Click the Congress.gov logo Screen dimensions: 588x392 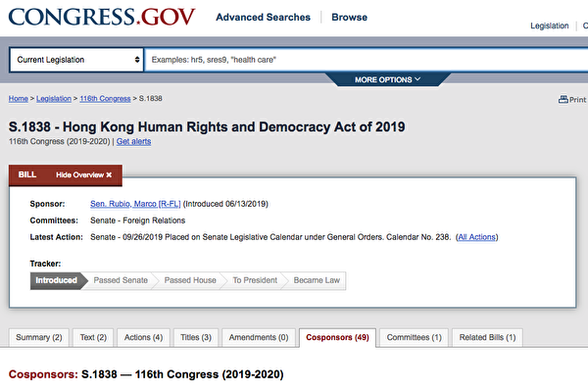point(102,17)
